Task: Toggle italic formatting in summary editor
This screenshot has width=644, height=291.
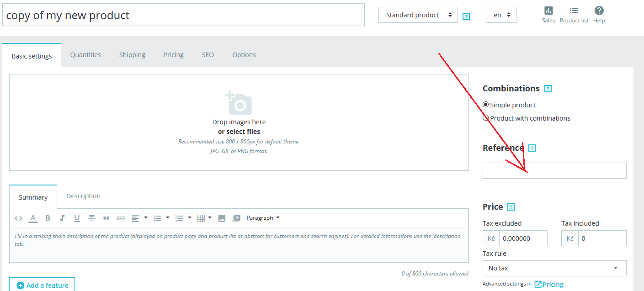Action: [x=62, y=218]
